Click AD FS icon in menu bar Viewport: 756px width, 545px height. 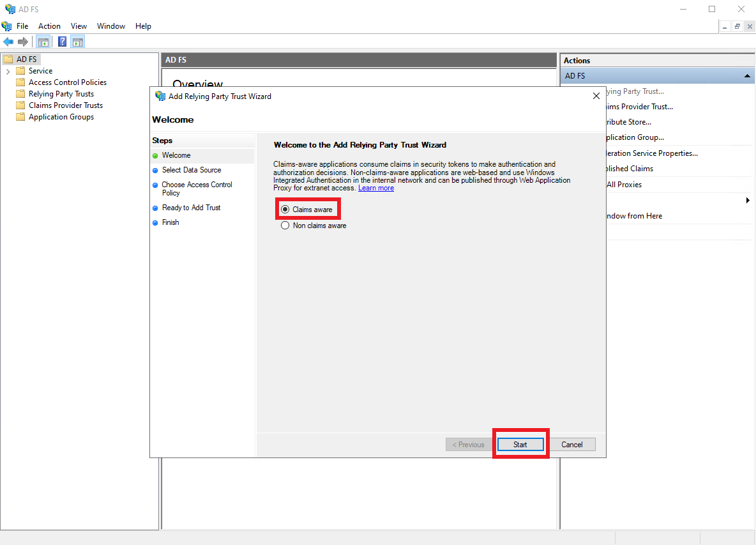(x=6, y=26)
